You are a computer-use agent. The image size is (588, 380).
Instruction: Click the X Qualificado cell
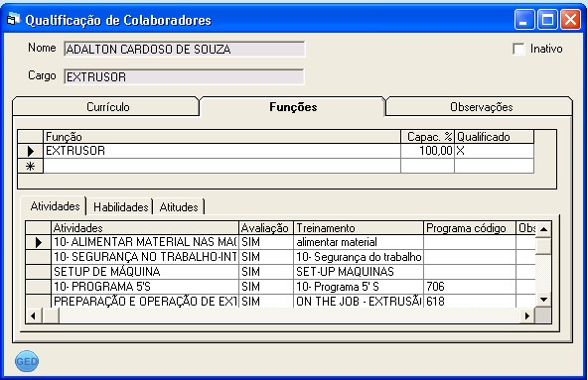pos(495,151)
